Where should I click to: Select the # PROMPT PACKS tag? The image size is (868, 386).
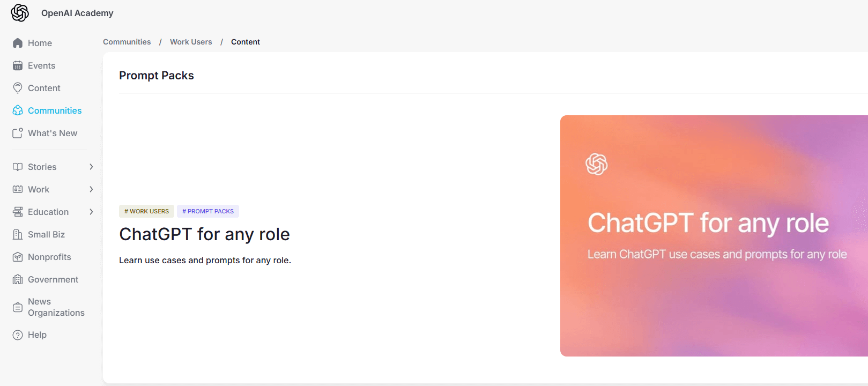tap(208, 211)
